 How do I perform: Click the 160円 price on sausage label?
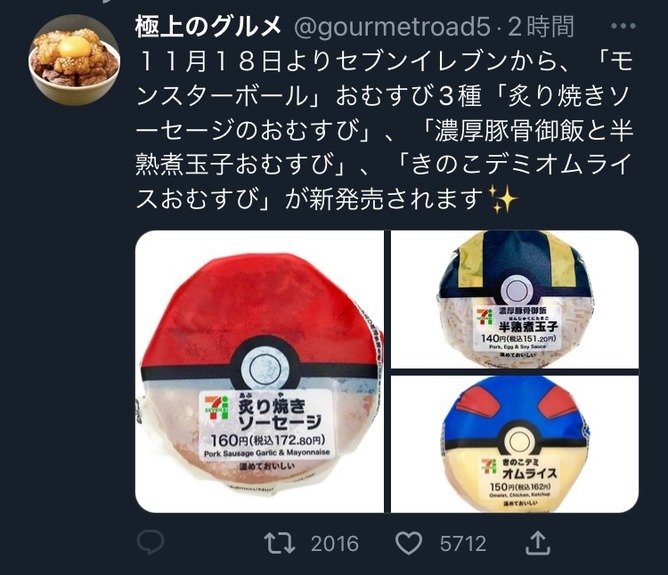point(228,440)
